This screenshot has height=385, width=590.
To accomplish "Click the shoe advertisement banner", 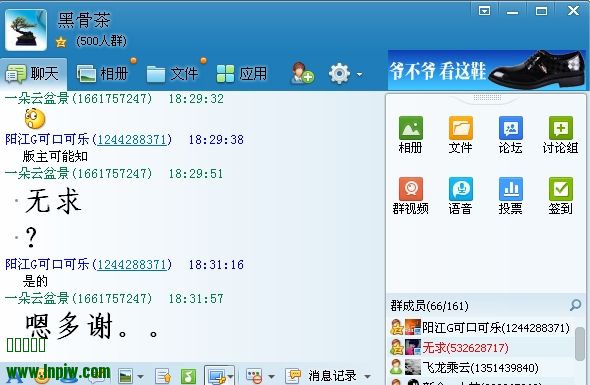I will point(487,70).
